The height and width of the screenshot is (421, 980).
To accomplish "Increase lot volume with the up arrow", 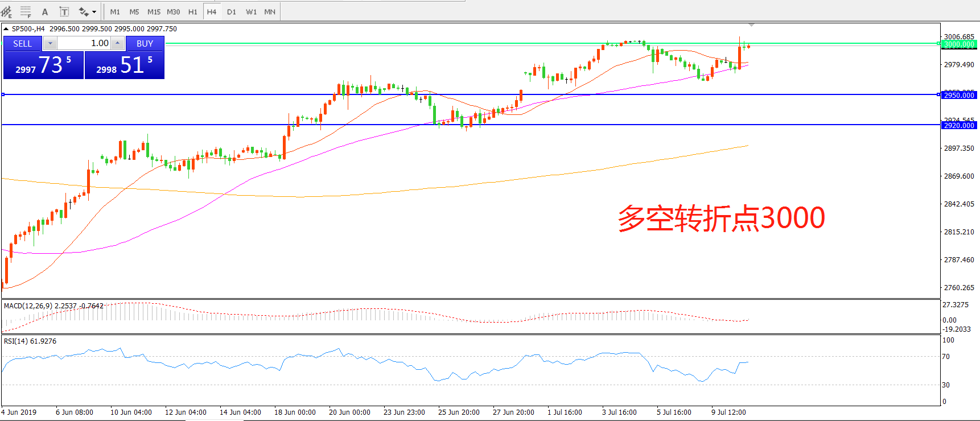I will click(x=118, y=43).
